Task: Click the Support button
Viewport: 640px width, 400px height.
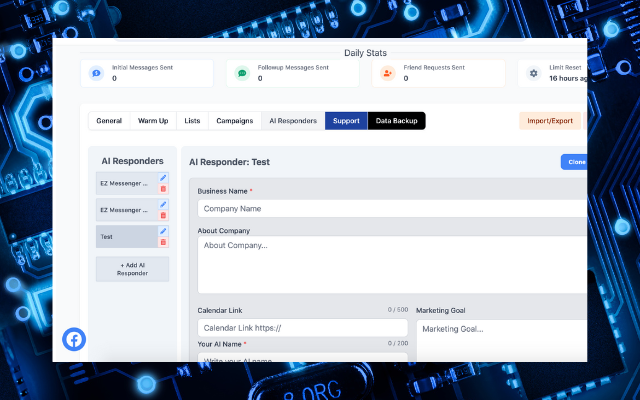Action: [346, 121]
